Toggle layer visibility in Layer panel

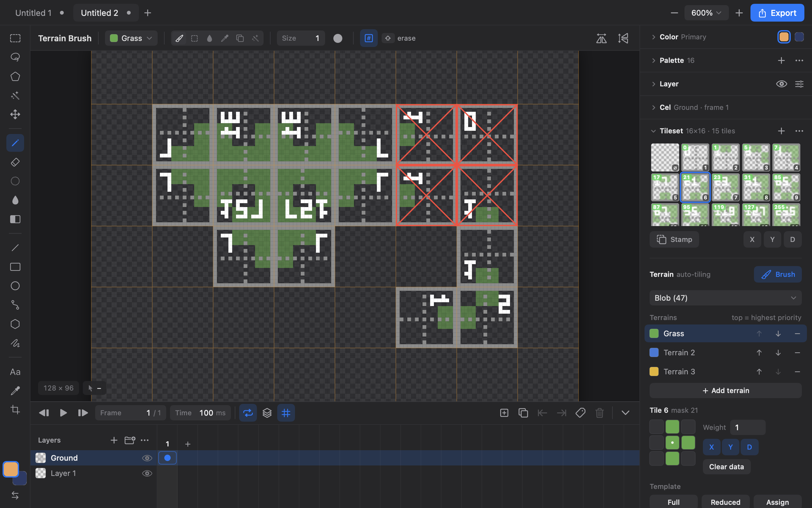tap(782, 84)
